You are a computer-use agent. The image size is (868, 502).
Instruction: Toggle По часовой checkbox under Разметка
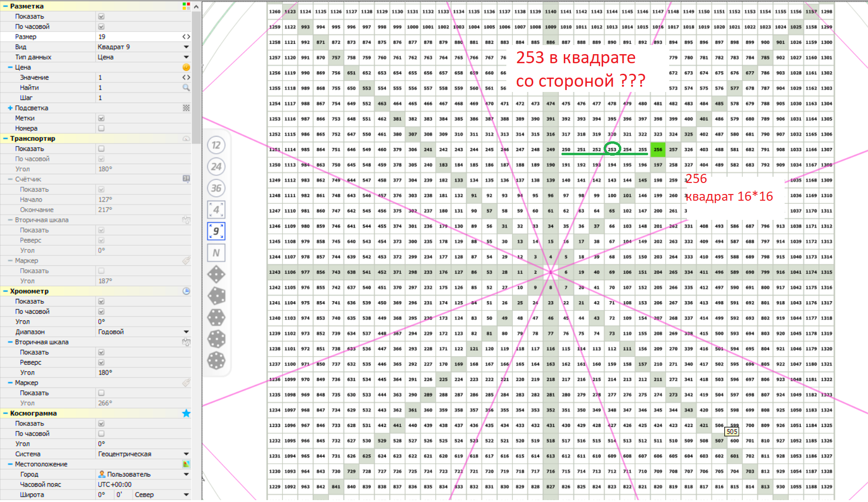pos(101,26)
